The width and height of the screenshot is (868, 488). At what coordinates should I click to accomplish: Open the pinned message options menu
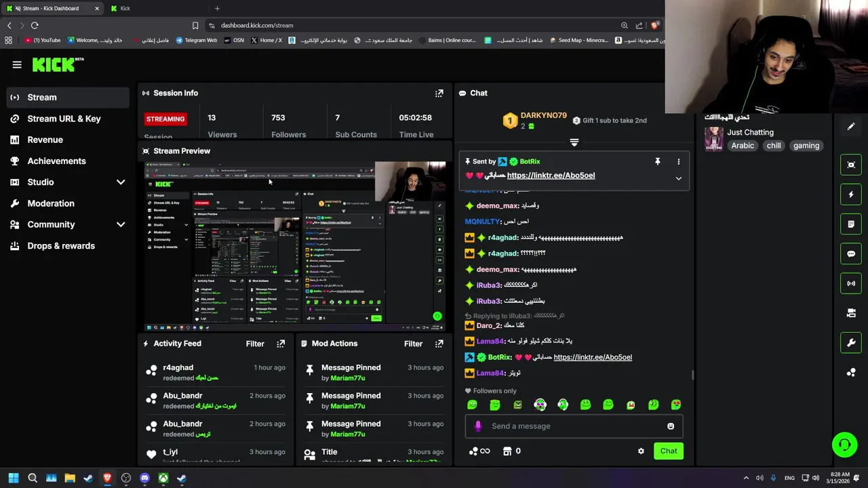pos(678,161)
